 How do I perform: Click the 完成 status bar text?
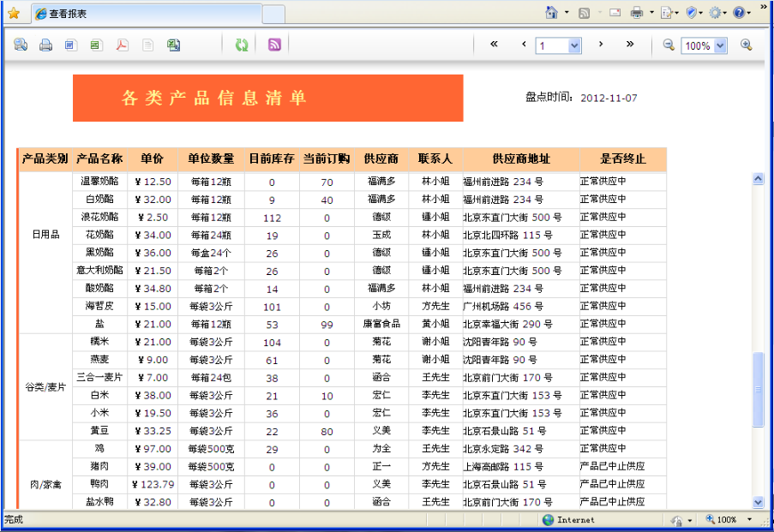pos(14,520)
